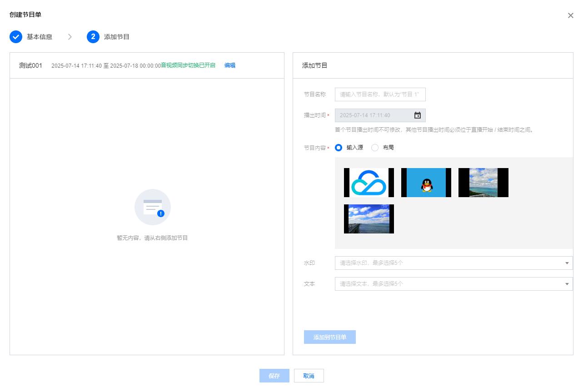This screenshot has height=392, width=583.
Task: Close the 创建节目单 dialog with X
Action: pyautogui.click(x=571, y=15)
